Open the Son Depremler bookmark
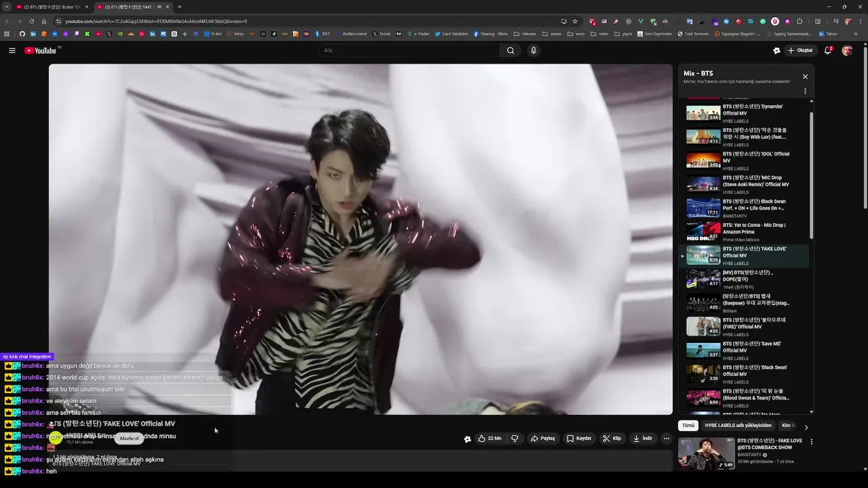This screenshot has width=868, height=488. (x=654, y=34)
